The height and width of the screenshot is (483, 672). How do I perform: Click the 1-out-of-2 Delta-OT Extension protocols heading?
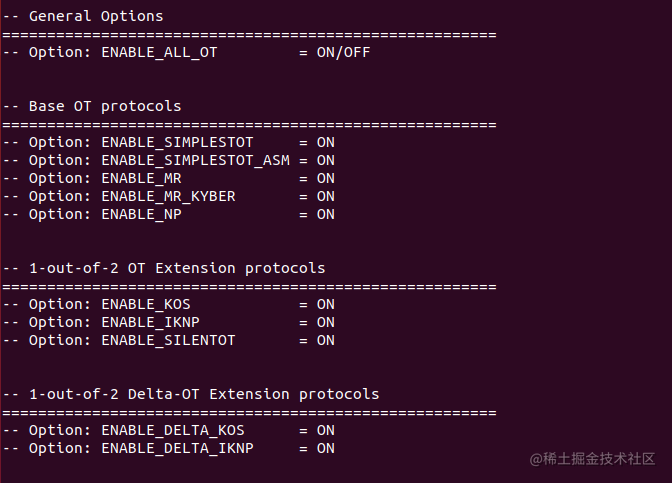click(x=203, y=394)
